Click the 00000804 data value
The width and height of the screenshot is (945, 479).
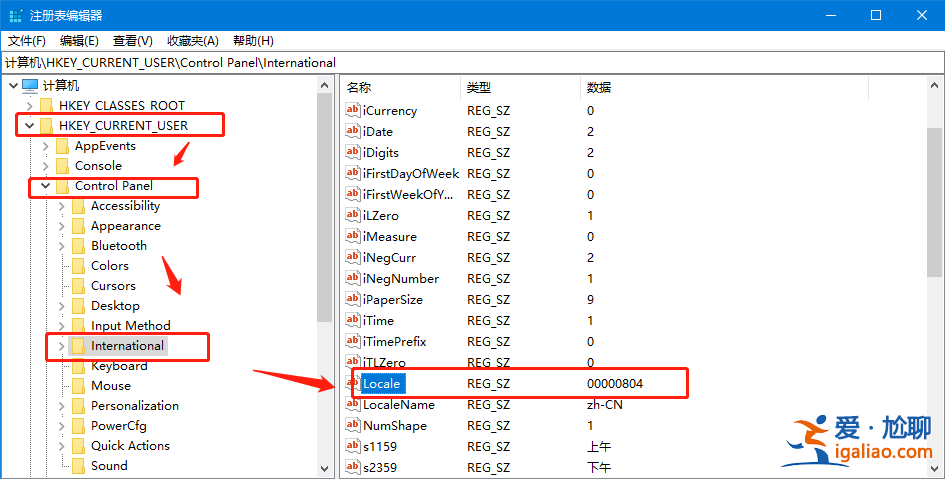coord(615,384)
